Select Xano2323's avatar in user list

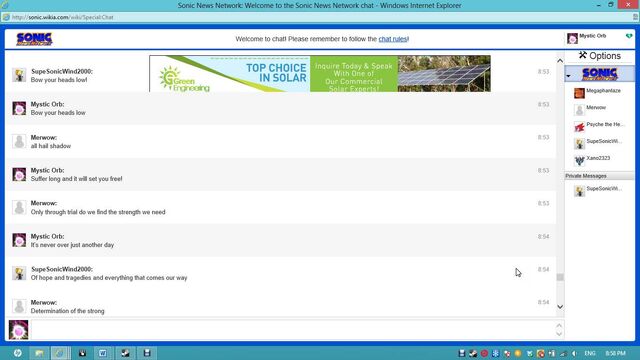(579, 160)
